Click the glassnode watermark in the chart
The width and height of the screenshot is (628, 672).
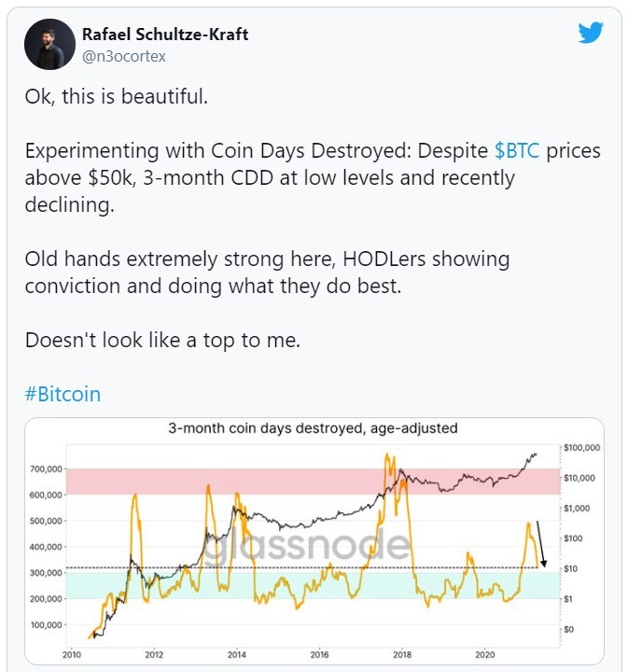[306, 548]
